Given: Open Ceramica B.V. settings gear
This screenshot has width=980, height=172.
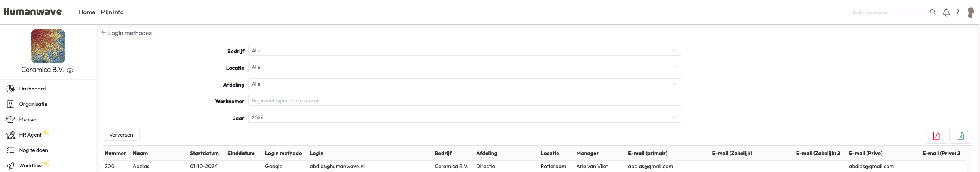Looking at the screenshot, I should [x=70, y=70].
